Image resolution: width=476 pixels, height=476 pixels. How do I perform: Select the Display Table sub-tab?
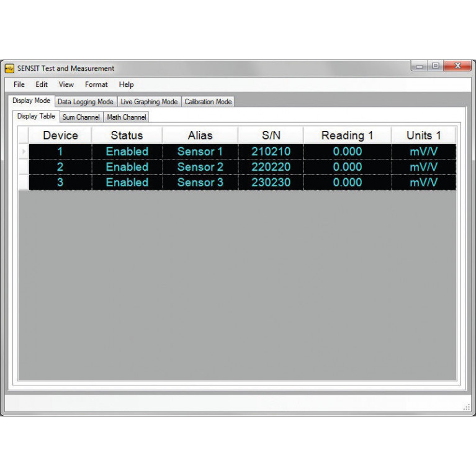point(36,116)
